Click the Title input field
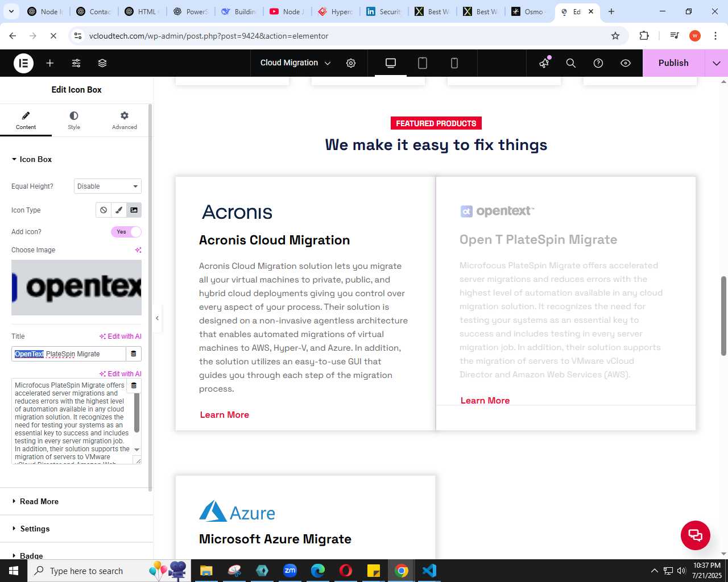Screen dimensions: 728x582 pyautogui.click(x=68, y=354)
